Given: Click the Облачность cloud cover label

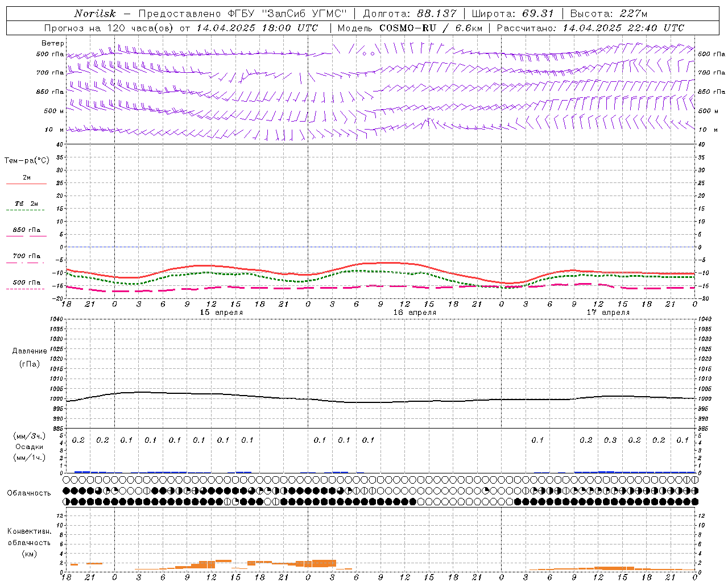Looking at the screenshot, I should (29, 493).
